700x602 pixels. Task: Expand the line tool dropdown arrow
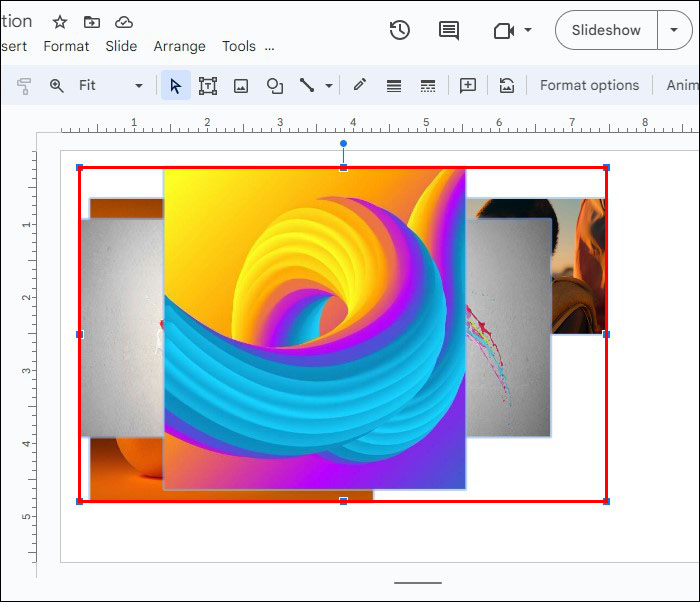(328, 86)
